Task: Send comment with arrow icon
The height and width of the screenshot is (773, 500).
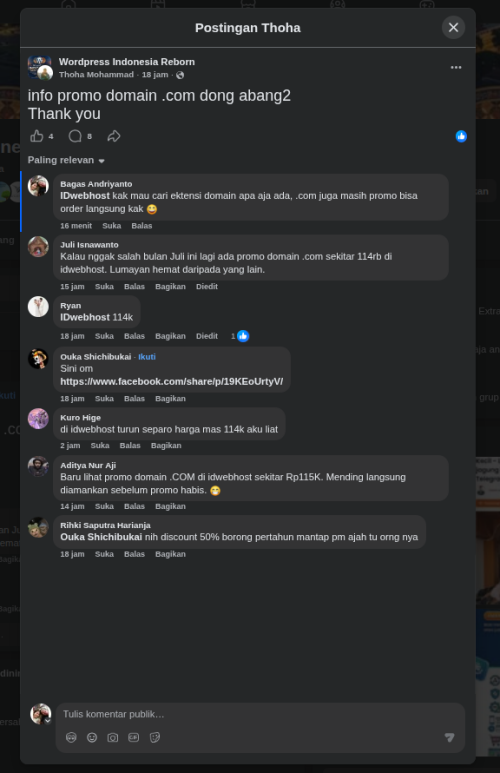Action: coord(449,738)
